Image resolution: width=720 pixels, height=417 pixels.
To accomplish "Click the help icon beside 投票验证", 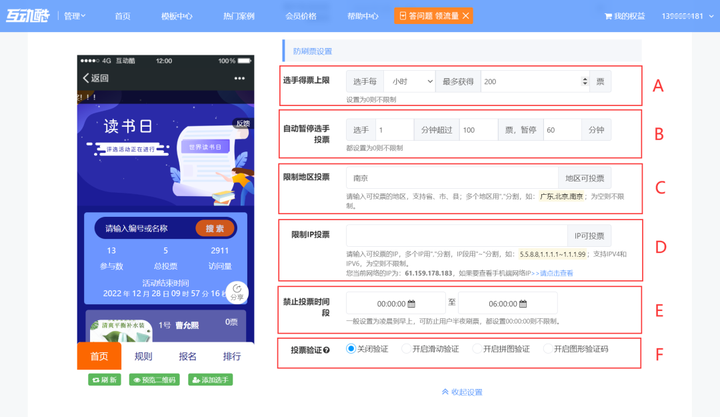I will pos(326,350).
